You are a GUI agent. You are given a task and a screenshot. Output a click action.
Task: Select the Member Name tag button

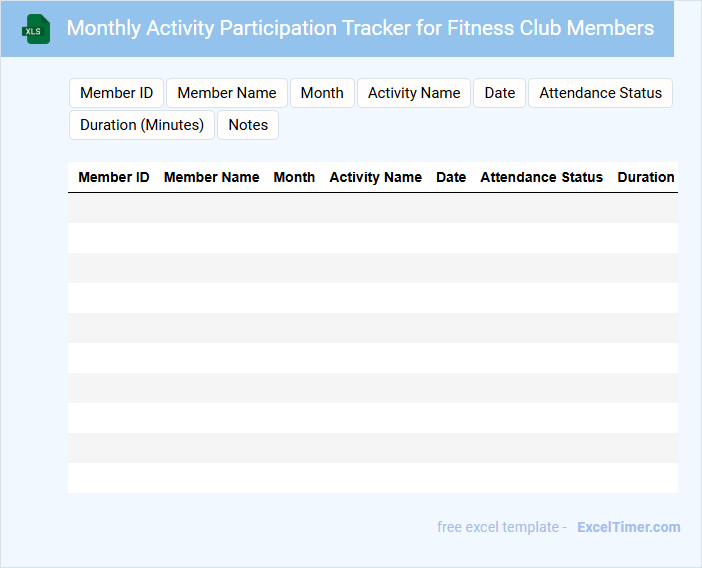[x=227, y=93]
